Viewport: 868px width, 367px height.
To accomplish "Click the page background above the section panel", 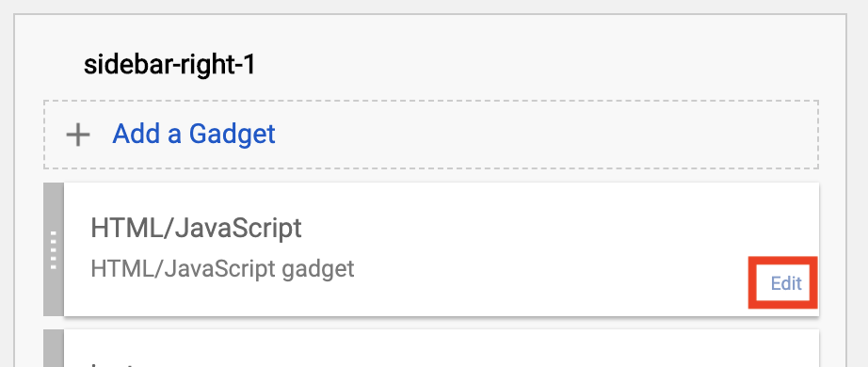I will tap(434, 6).
